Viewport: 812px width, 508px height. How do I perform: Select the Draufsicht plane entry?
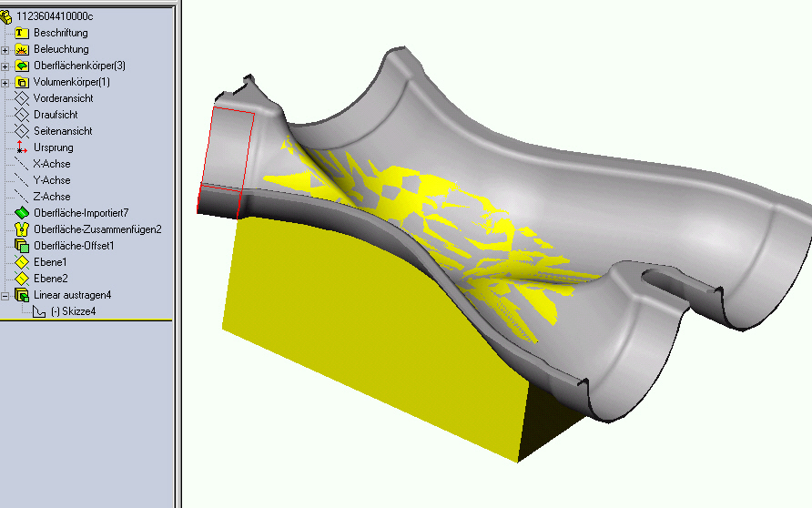coord(56,115)
